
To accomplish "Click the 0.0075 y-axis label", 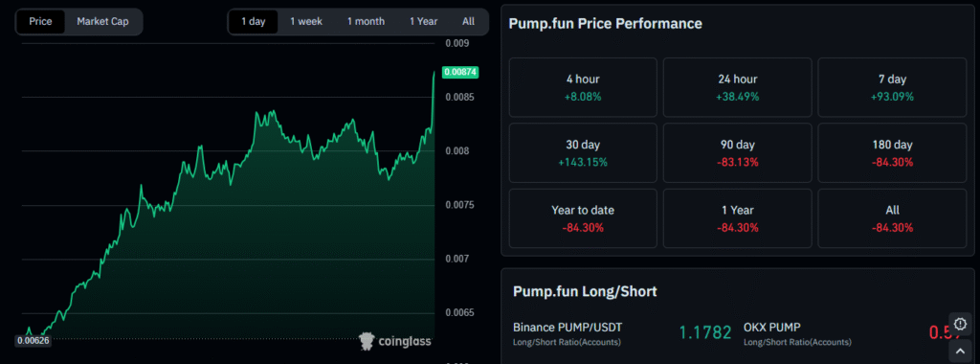I will (x=459, y=205).
